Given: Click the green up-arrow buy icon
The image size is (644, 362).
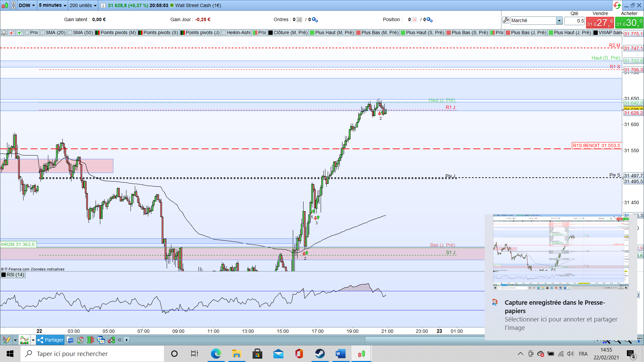Looking at the screenshot, I should tap(19, 33).
